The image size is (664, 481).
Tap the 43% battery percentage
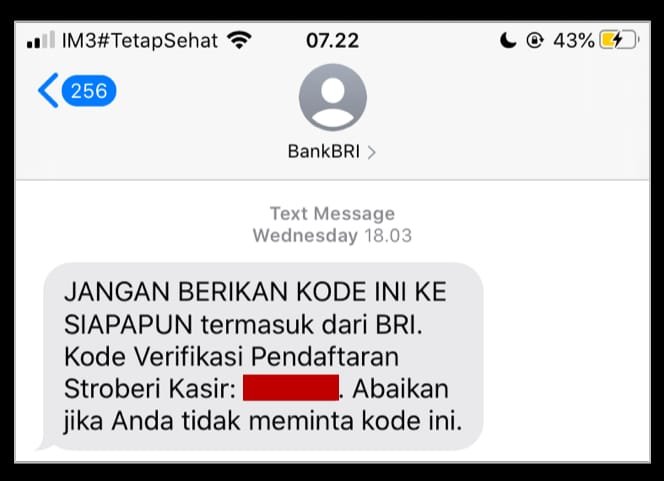pos(574,41)
